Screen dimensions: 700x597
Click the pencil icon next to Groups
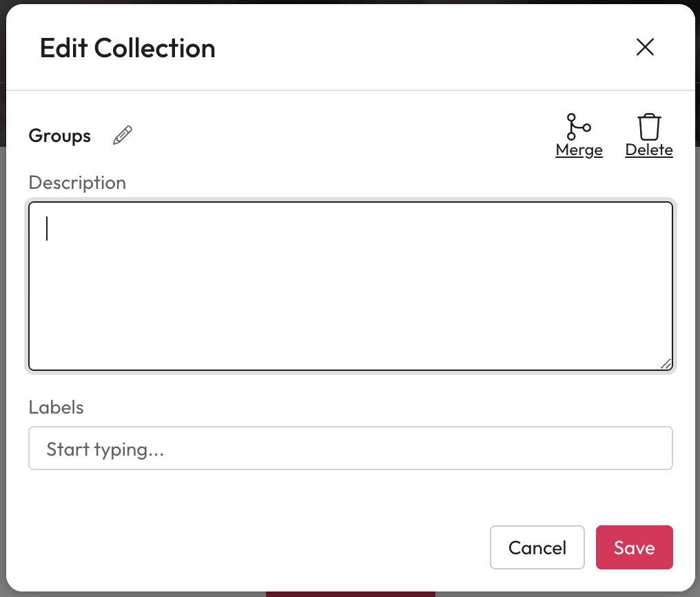pyautogui.click(x=123, y=135)
